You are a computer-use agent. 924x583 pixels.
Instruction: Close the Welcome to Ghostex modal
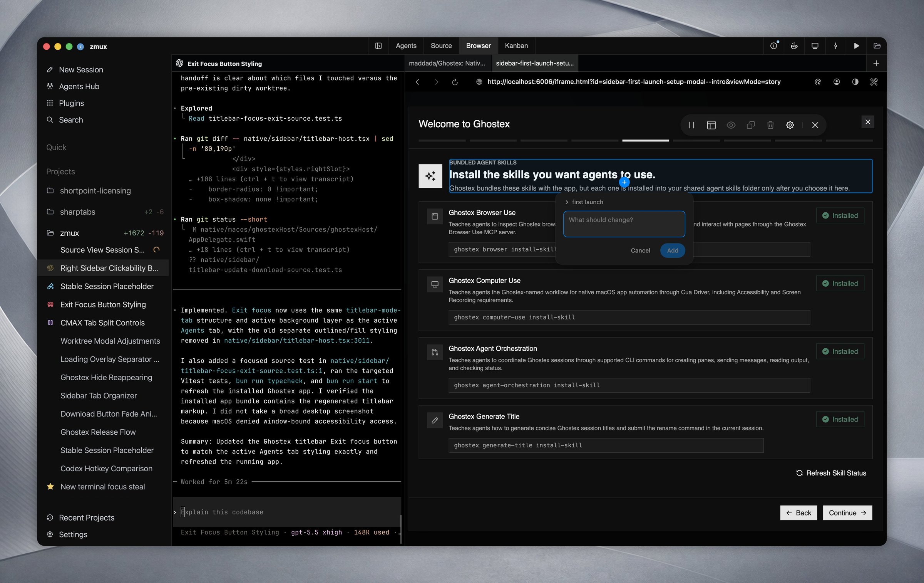(868, 122)
